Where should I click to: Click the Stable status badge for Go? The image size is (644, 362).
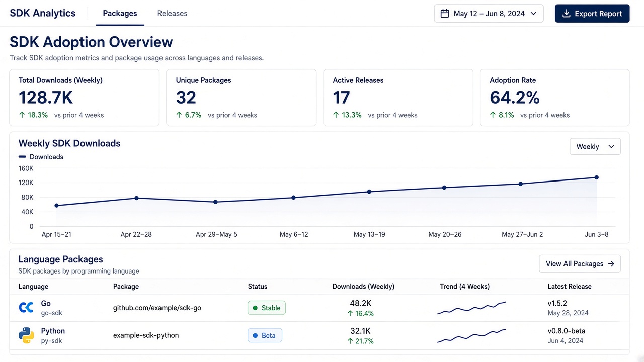point(267,308)
